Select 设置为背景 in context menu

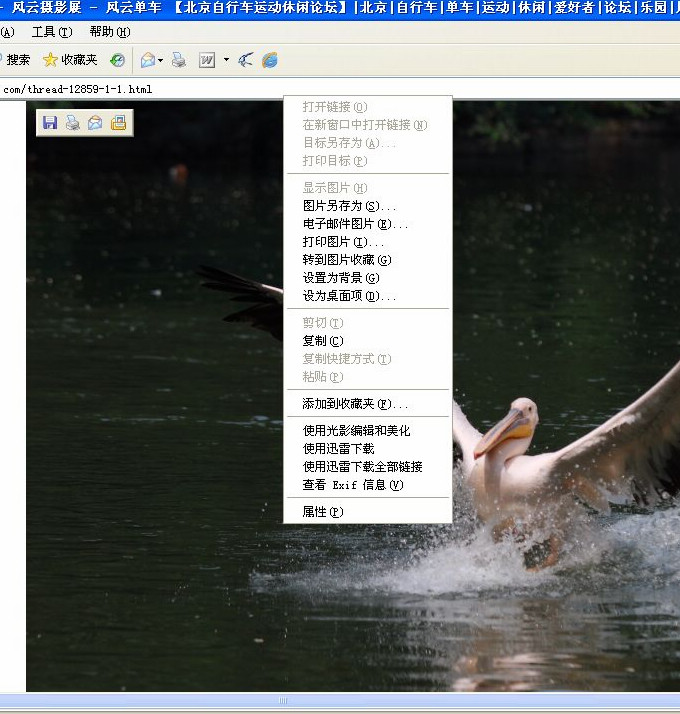[368, 278]
